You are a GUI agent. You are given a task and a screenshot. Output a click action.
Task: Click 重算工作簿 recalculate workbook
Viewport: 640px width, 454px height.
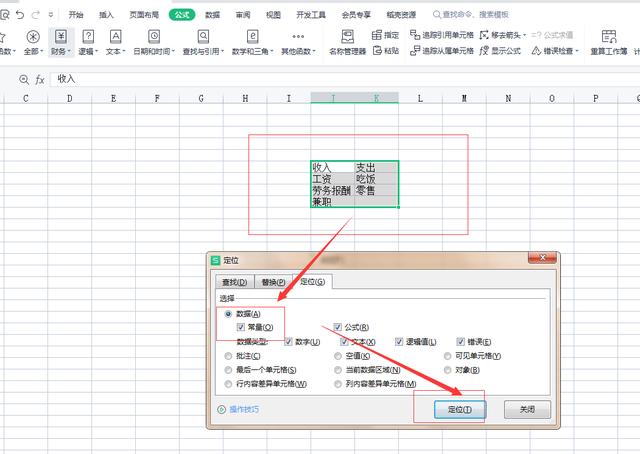[x=609, y=42]
